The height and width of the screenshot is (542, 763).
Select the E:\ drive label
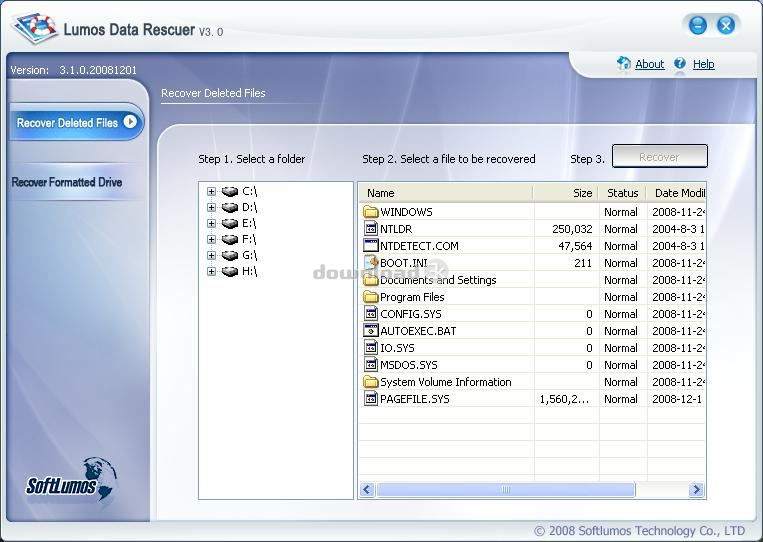pos(249,224)
